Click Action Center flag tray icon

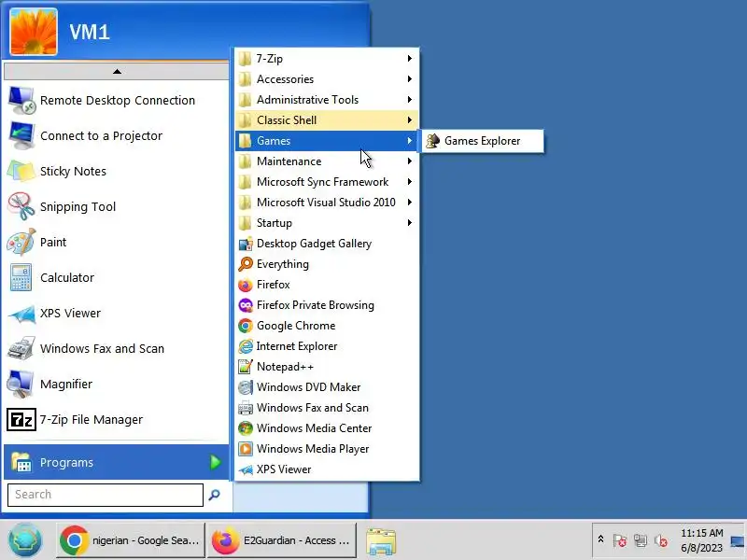(x=620, y=540)
